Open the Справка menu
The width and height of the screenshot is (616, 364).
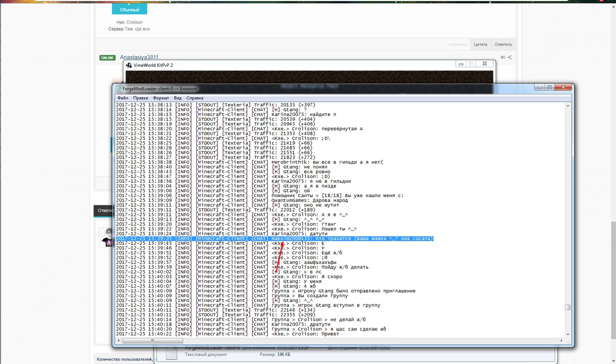[x=195, y=98]
